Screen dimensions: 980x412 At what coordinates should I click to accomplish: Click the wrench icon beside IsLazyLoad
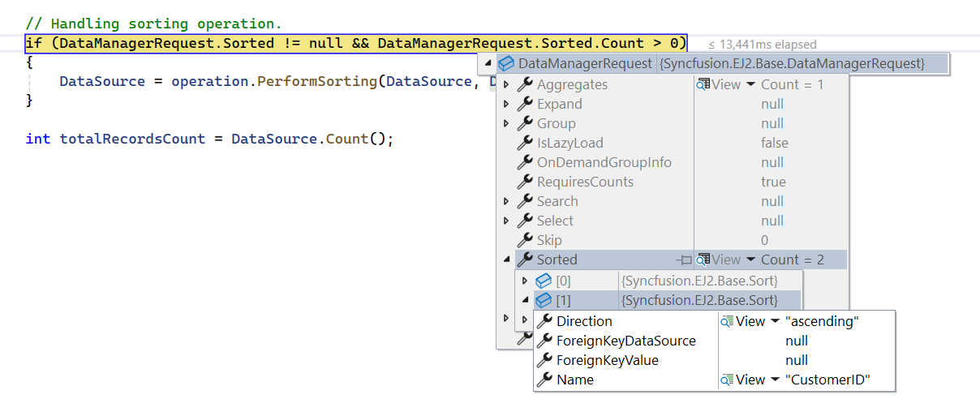524,143
